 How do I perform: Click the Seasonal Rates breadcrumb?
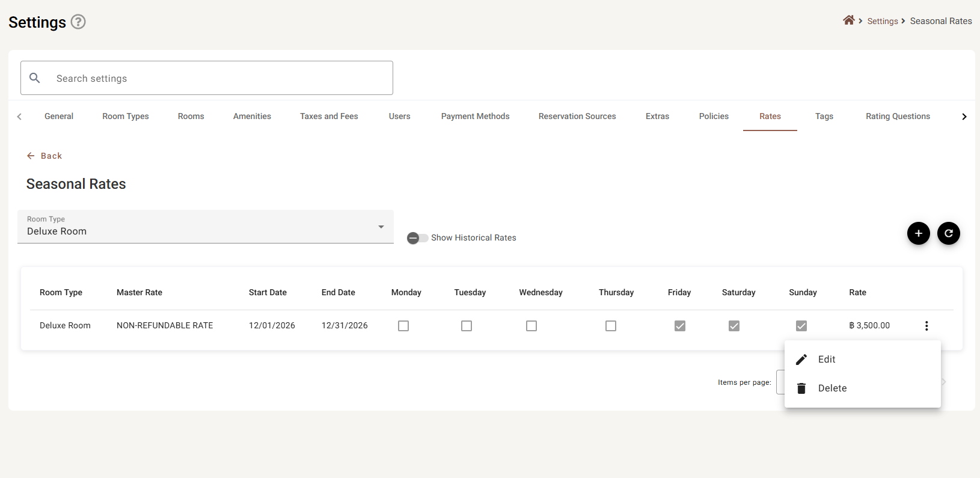tap(941, 21)
